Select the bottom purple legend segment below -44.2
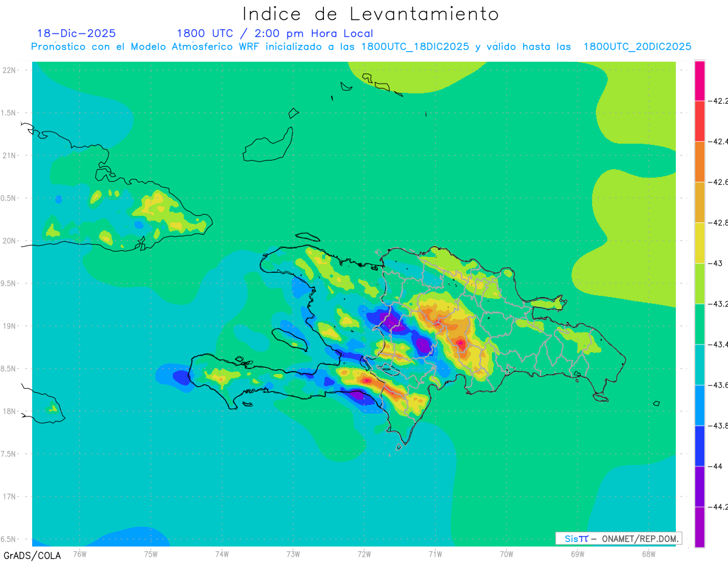728x562 pixels. pos(699,527)
